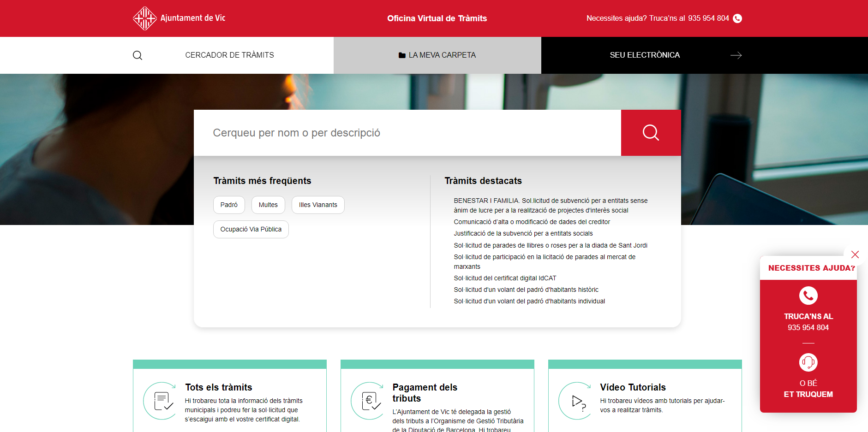The width and height of the screenshot is (868, 432).
Task: Click the phone icon in the help widget
Action: 808,296
